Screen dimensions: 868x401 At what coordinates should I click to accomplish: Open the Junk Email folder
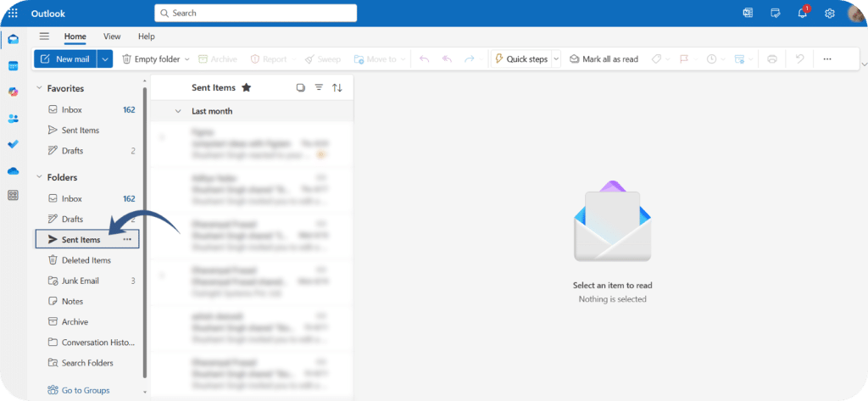point(86,281)
